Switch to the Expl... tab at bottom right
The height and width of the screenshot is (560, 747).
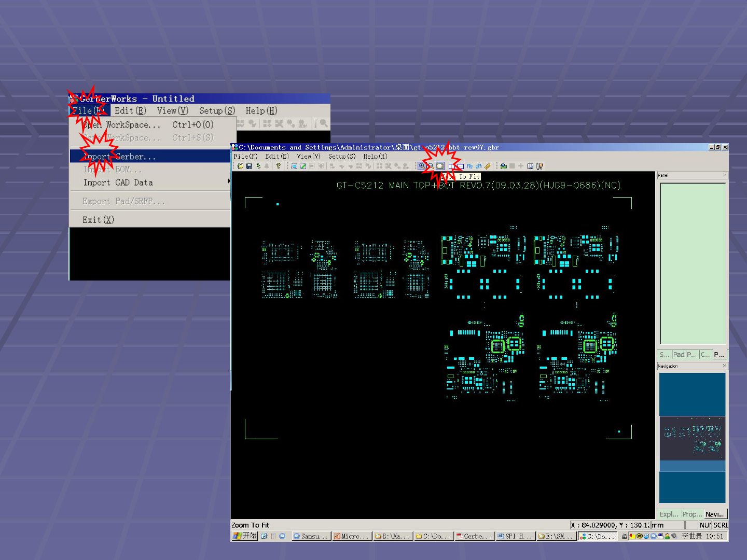669,514
